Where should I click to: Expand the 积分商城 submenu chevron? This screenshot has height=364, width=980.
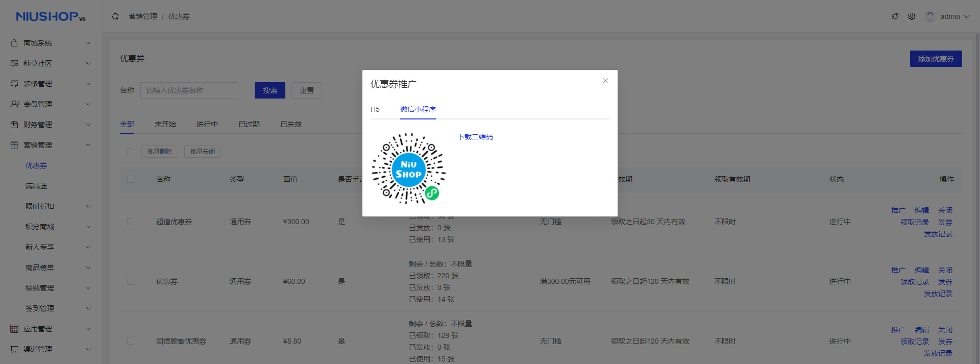tap(88, 227)
